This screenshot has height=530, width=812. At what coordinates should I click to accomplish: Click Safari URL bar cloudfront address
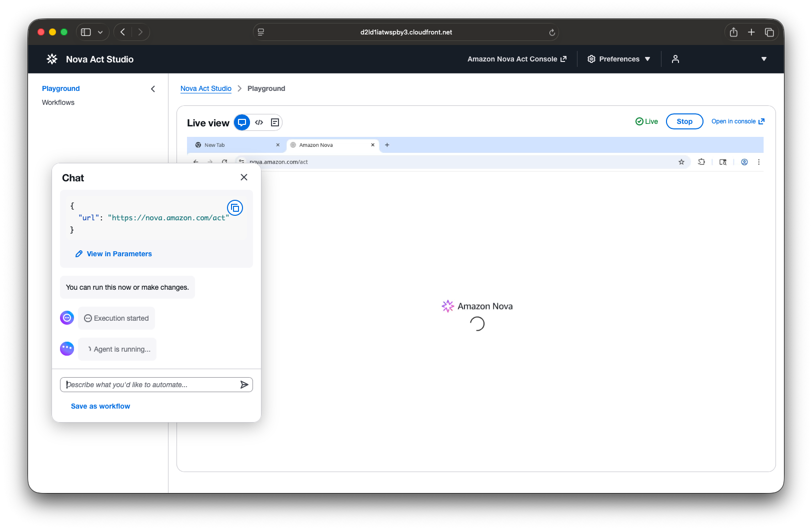[406, 32]
